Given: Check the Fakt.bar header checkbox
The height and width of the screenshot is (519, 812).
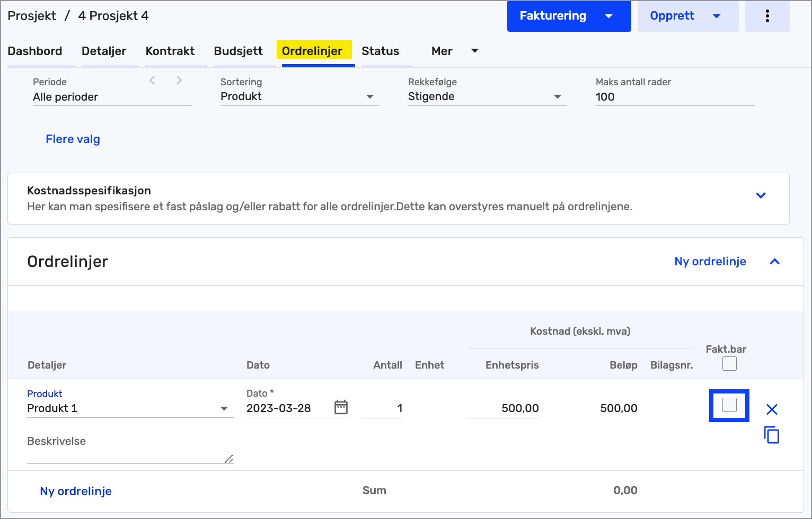Looking at the screenshot, I should [x=729, y=364].
